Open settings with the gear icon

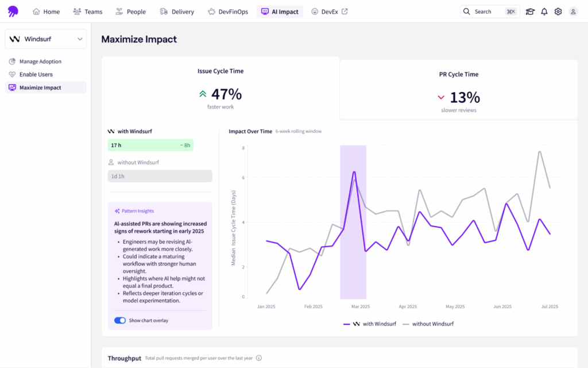pyautogui.click(x=558, y=11)
